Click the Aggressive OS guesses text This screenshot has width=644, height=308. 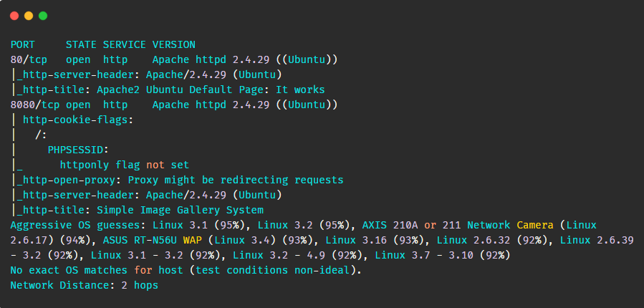78,225
